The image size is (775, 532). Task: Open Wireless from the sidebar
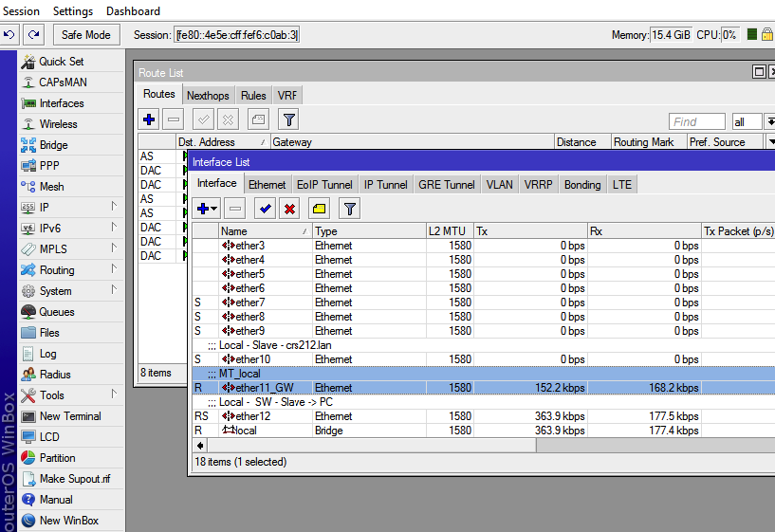click(58, 124)
